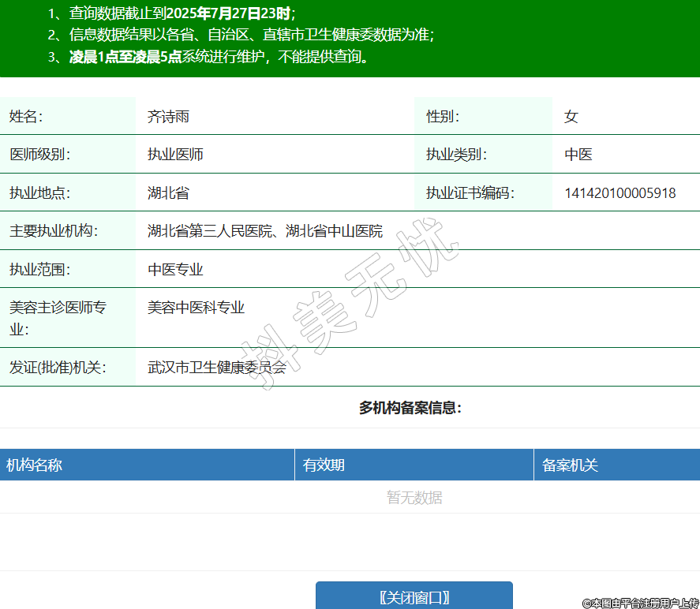The height and width of the screenshot is (609, 700).
Task: Click the 主要执业机构 field label
Action: [52, 231]
